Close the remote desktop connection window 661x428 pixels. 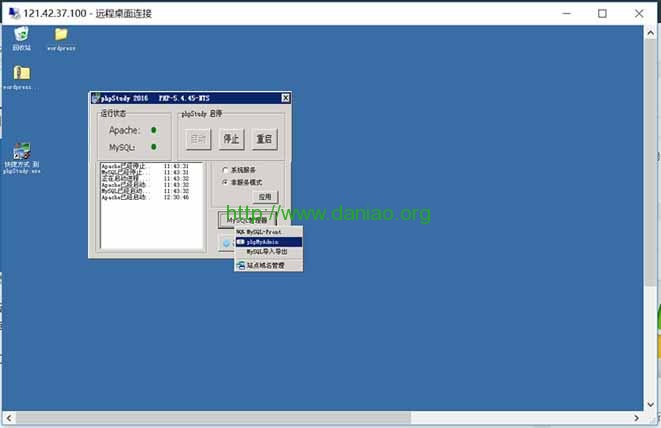click(x=639, y=13)
